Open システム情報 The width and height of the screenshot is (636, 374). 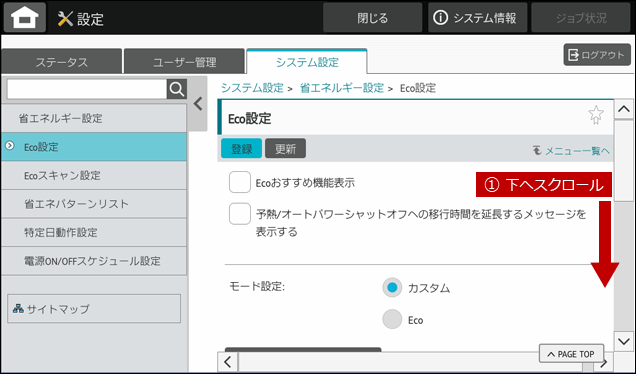tap(477, 18)
